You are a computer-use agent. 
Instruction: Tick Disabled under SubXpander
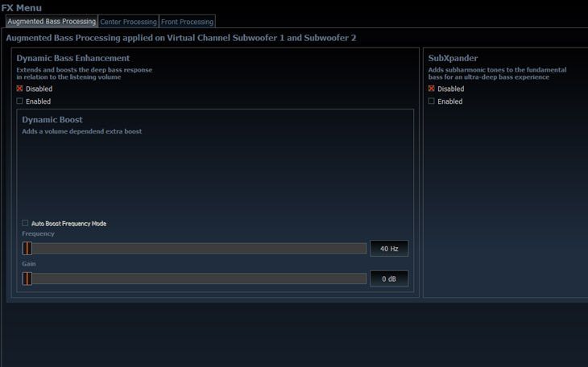point(432,89)
